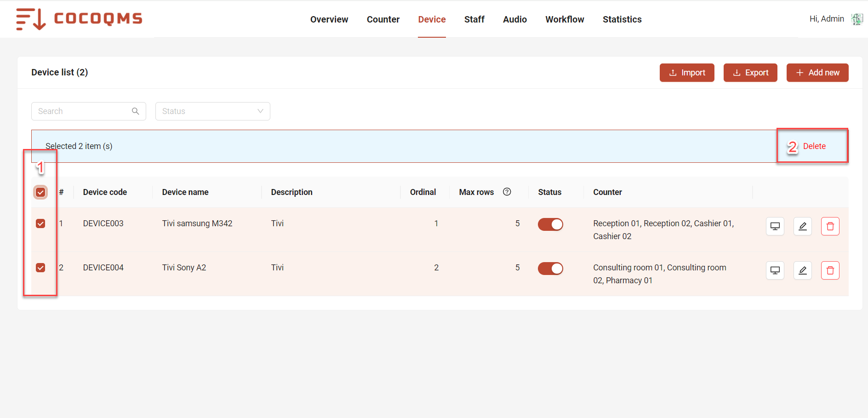Click the Consulting room 01 counter list cell
The width and height of the screenshot is (868, 418).
(660, 274)
